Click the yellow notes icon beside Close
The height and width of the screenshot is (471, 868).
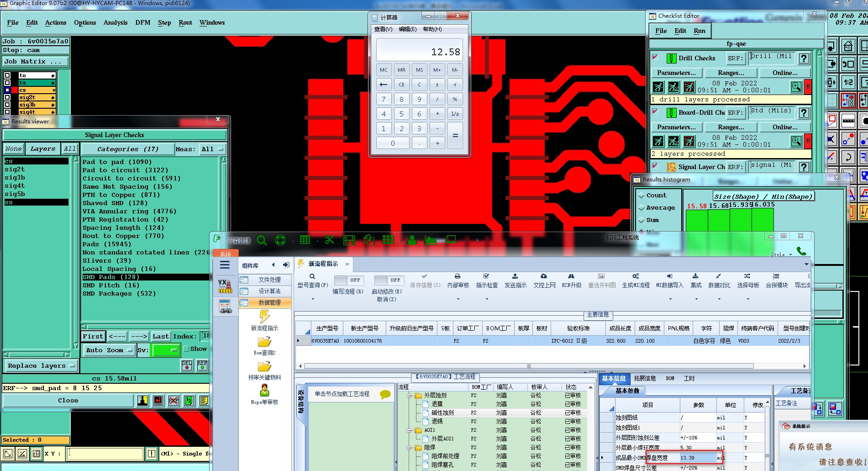[x=204, y=401]
